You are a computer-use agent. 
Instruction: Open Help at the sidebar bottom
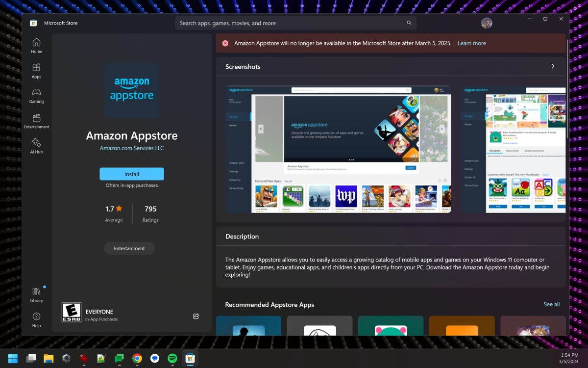tap(36, 319)
